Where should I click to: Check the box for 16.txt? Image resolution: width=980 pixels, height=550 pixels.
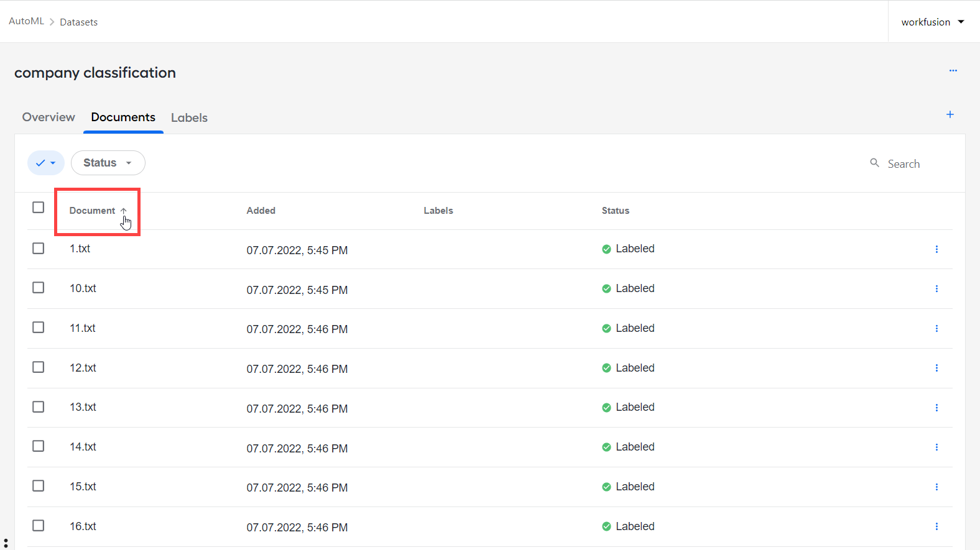pyautogui.click(x=39, y=526)
